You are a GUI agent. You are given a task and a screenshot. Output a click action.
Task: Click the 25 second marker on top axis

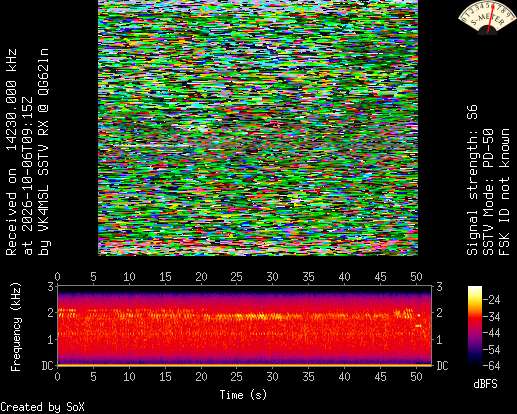(236, 277)
